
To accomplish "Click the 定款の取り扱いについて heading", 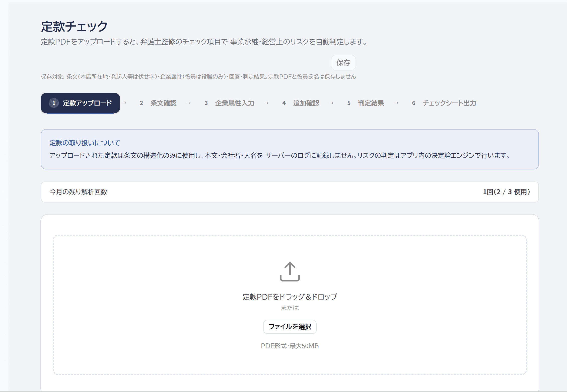I will point(85,143).
